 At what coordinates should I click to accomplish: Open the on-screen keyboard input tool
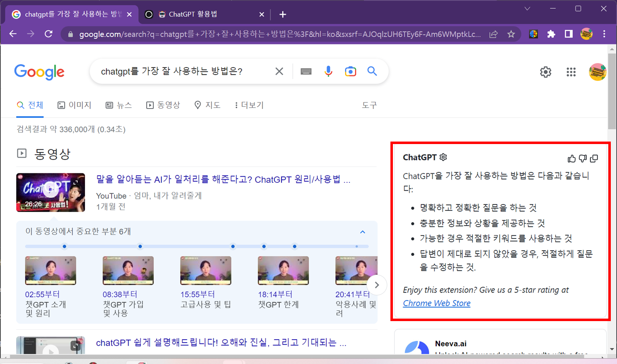(x=306, y=71)
